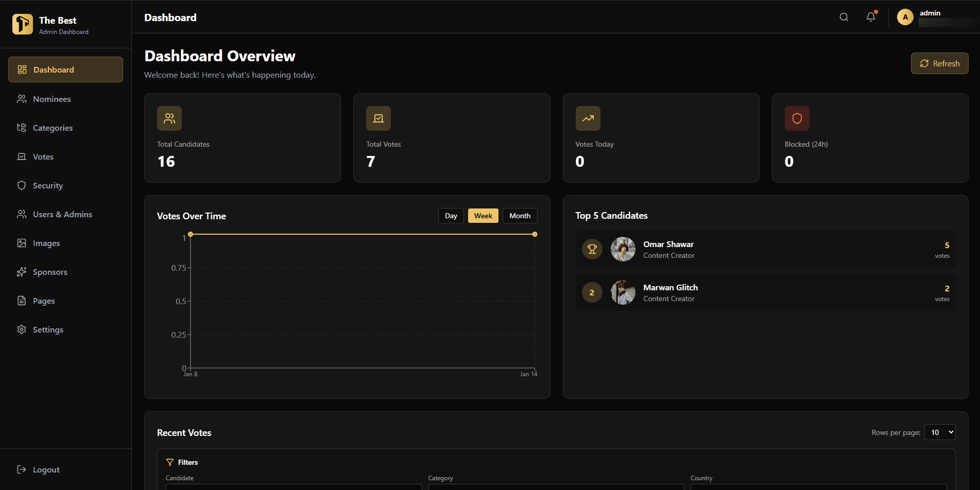This screenshot has width=980, height=490.
Task: Click Marwan Glitch's profile thumbnail
Action: point(623,292)
